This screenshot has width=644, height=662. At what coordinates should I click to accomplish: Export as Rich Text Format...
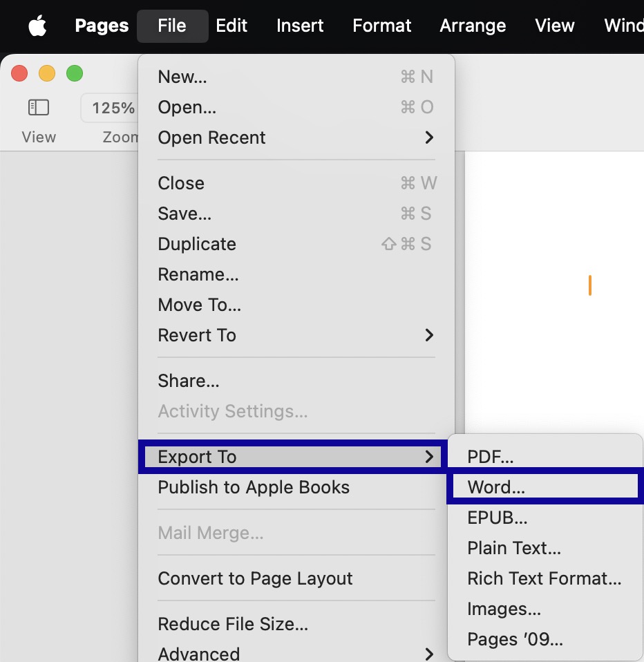[545, 578]
